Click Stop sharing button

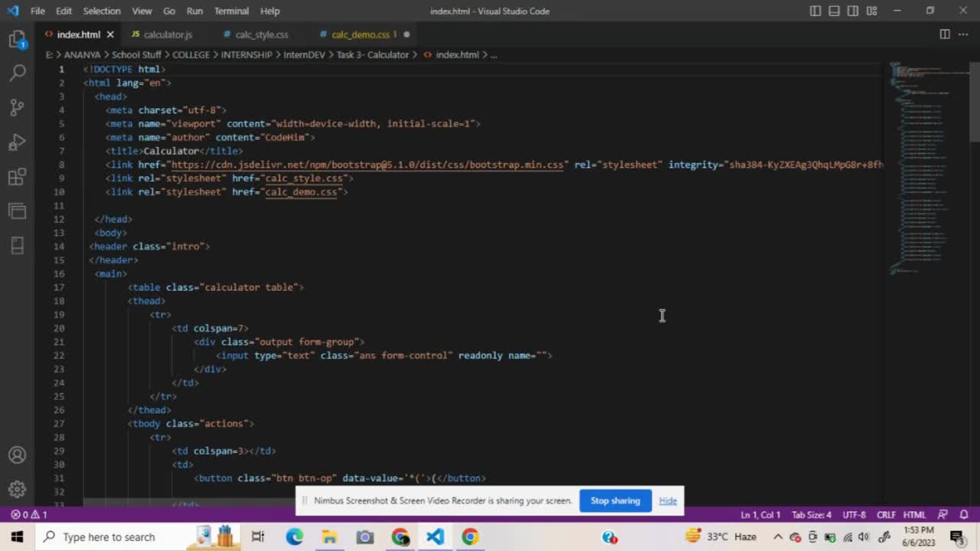coord(615,500)
